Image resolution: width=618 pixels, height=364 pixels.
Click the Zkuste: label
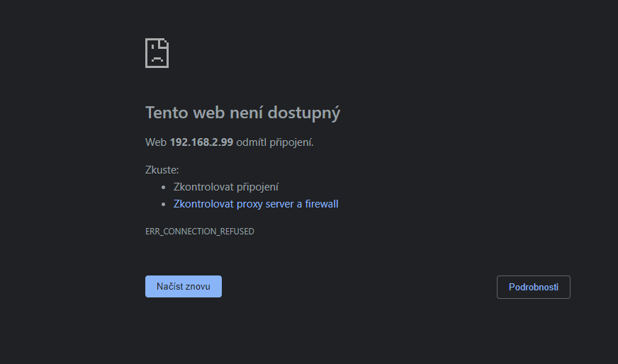(162, 170)
